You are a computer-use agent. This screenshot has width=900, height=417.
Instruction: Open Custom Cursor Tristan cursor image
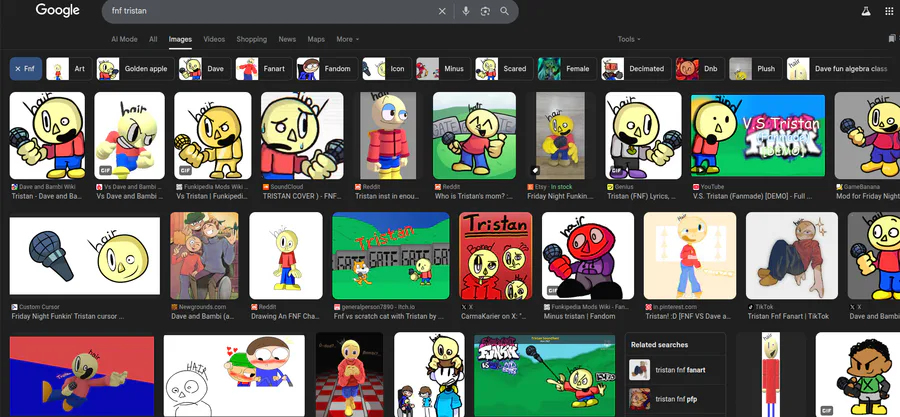(x=85, y=256)
